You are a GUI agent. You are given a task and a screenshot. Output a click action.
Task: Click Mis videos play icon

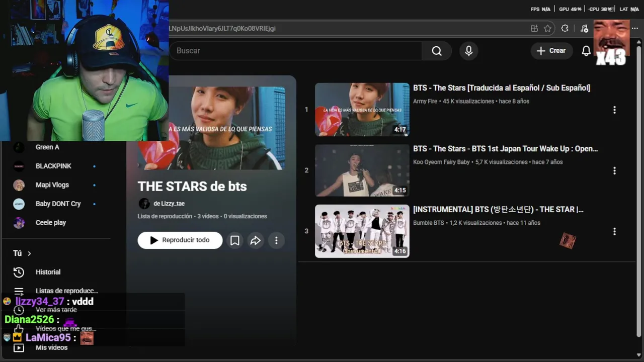click(x=19, y=347)
